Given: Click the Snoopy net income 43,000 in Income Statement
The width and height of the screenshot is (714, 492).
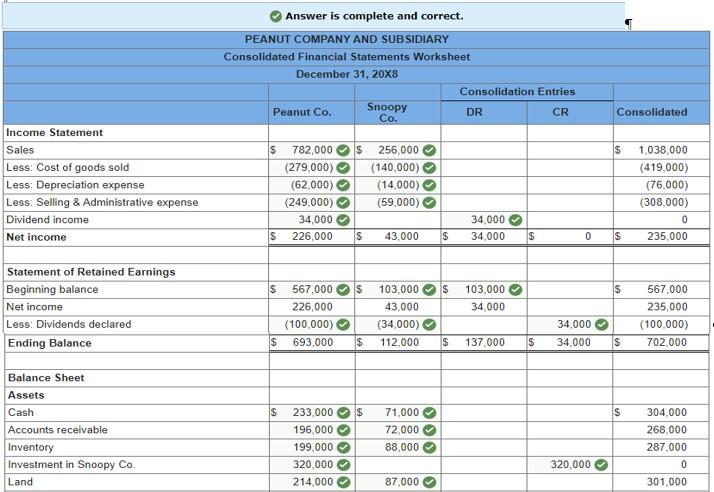Looking at the screenshot, I should click(402, 236).
